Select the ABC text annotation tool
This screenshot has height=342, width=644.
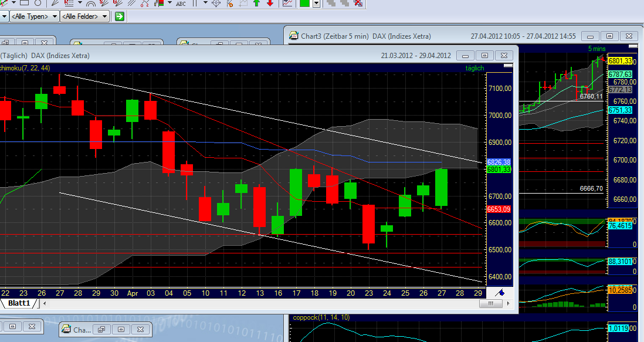(x=181, y=5)
